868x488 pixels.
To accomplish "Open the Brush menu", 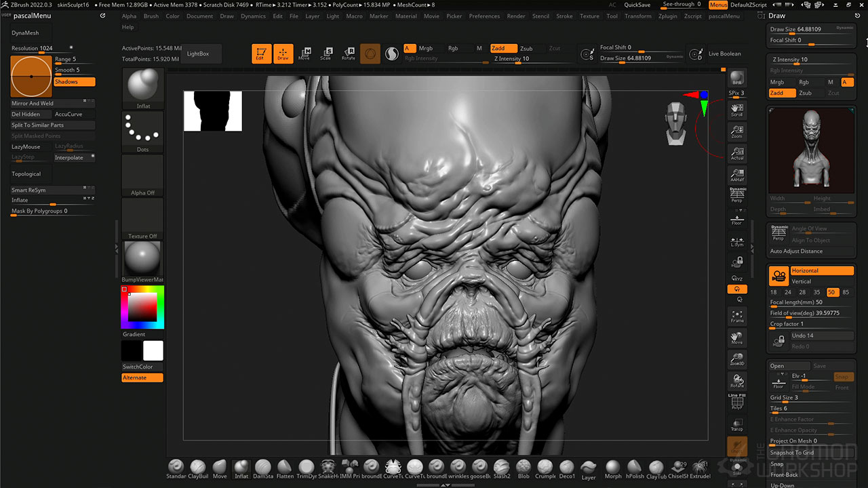I will (x=151, y=16).
